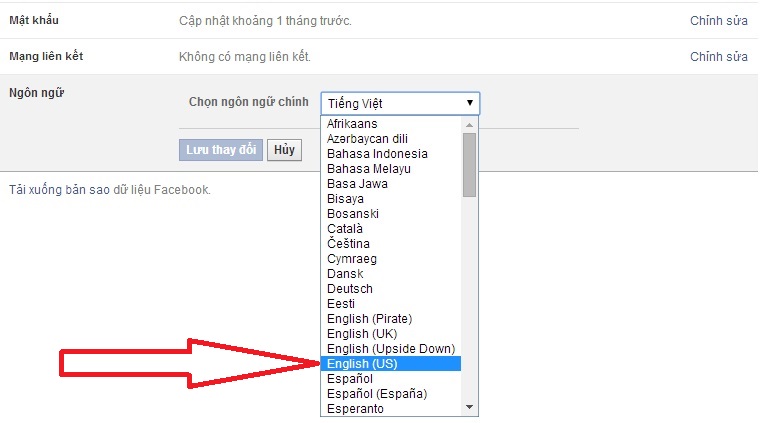Click the Cập nhật khoảng 1 tháng trước text
This screenshot has width=771, height=423.
[265, 21]
